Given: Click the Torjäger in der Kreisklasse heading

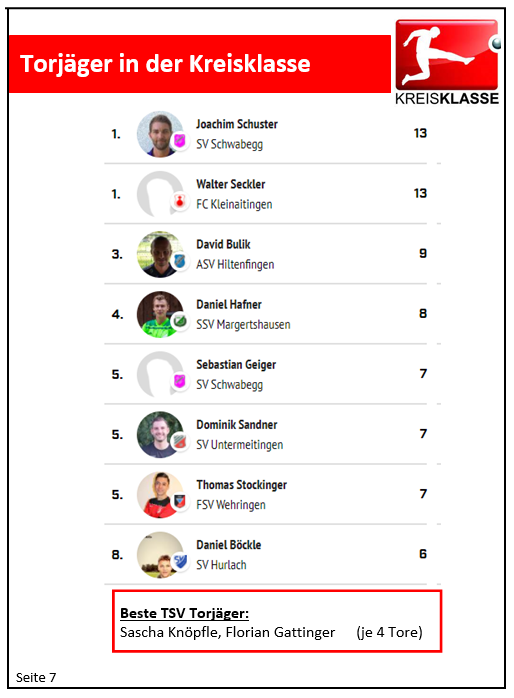Looking at the screenshot, I should pyautogui.click(x=165, y=64).
